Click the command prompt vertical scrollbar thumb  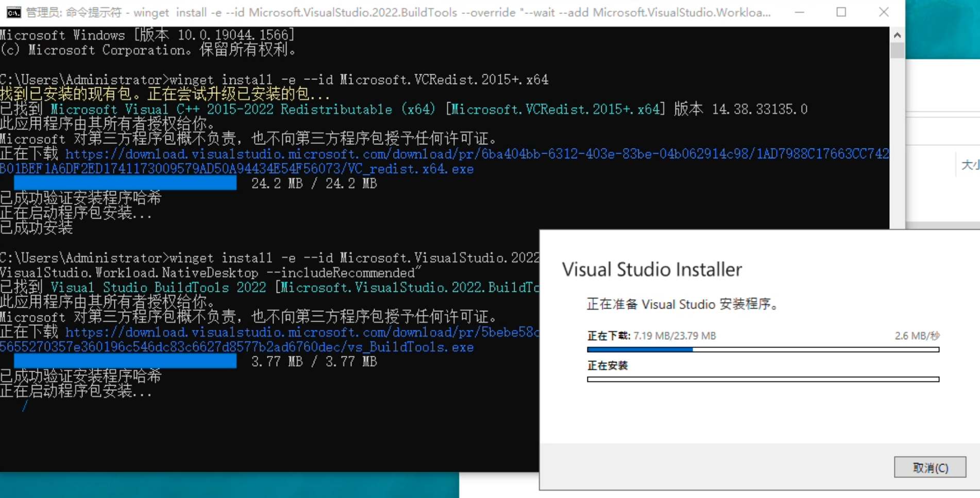897,51
